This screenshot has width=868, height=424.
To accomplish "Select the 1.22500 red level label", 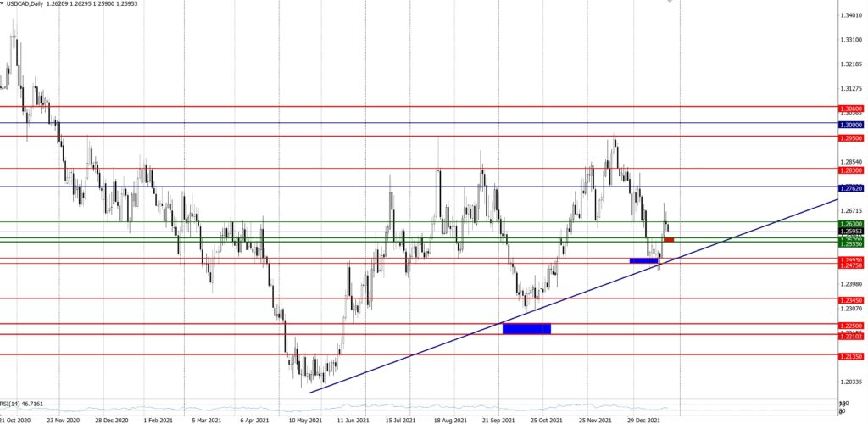I will coord(851,326).
